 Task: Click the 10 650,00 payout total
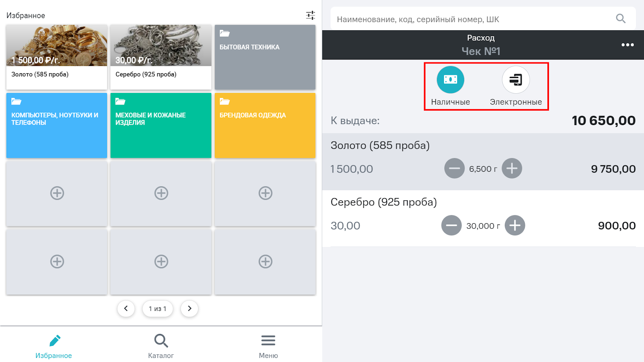pos(604,120)
